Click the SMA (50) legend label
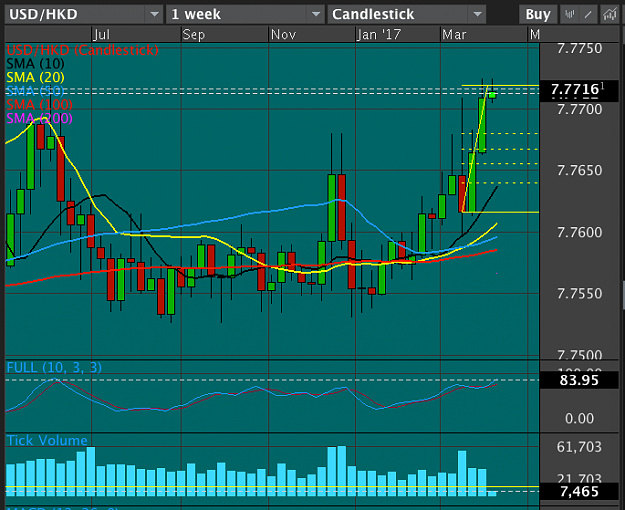 (35, 91)
